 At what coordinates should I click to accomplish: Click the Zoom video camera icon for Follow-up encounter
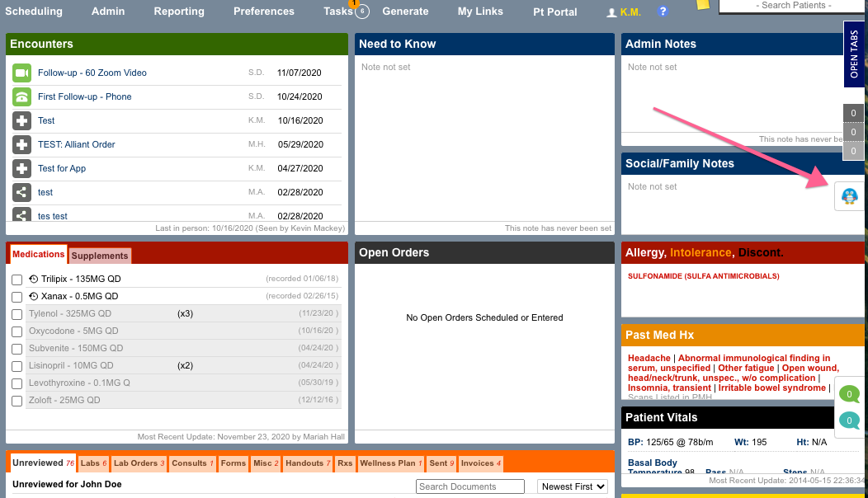pos(23,73)
